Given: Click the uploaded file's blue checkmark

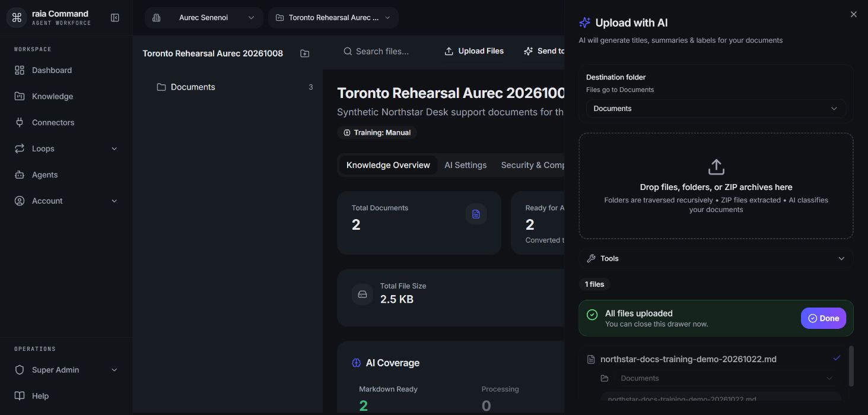Looking at the screenshot, I should click(x=837, y=358).
